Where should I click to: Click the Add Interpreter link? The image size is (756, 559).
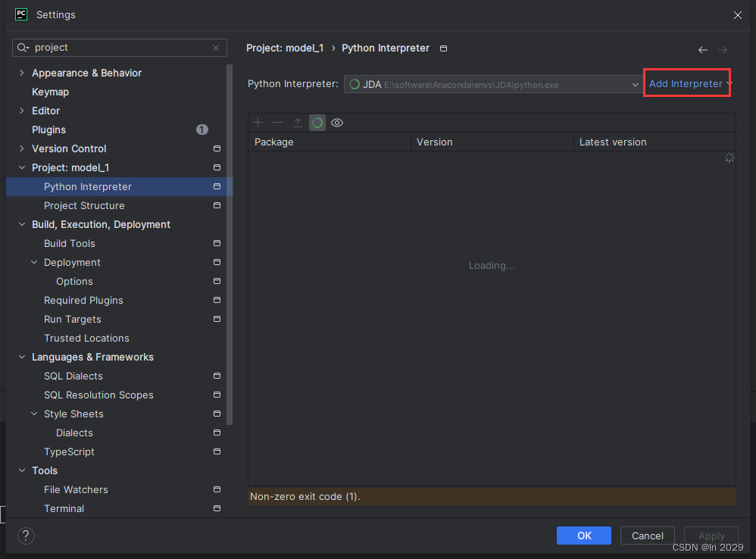coord(686,84)
